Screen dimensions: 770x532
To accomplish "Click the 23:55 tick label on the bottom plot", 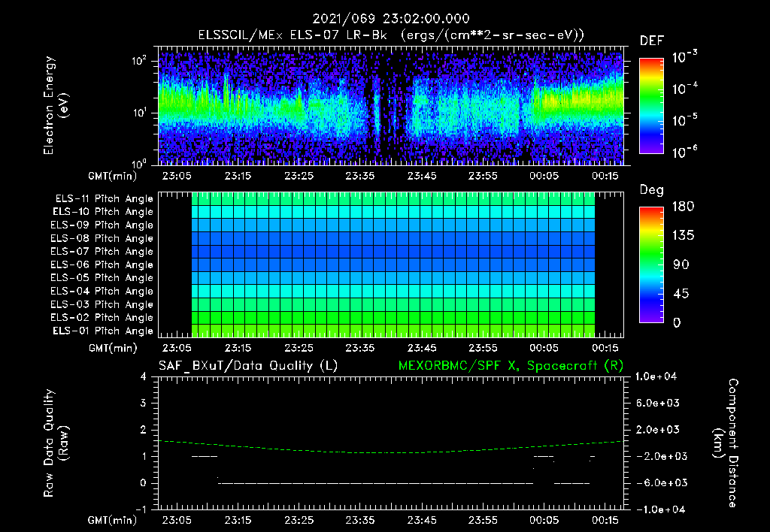I will 483,520.
